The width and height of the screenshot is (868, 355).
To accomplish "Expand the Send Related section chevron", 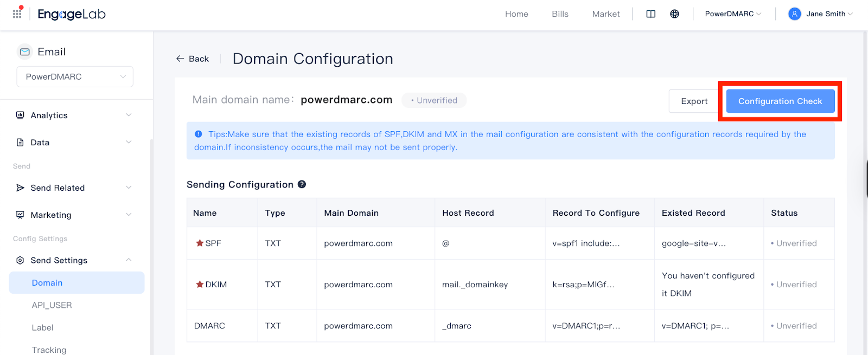I will [129, 188].
